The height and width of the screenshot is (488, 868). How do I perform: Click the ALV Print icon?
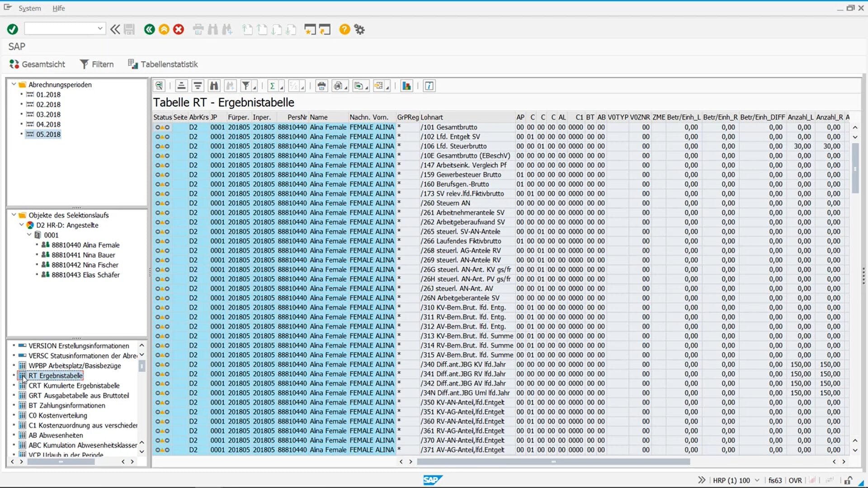click(321, 86)
